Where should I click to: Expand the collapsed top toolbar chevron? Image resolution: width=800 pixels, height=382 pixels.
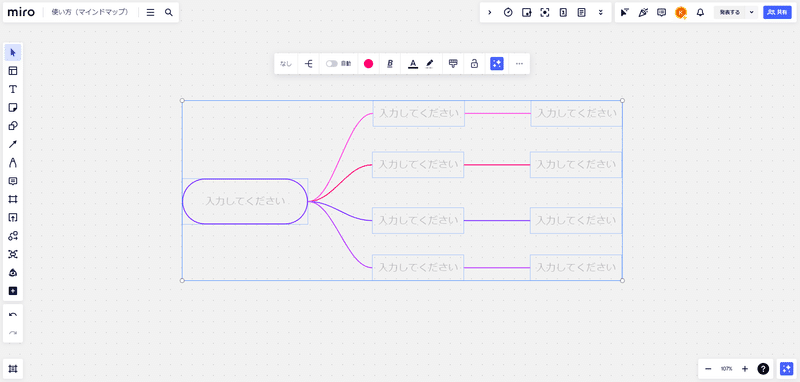(490, 12)
